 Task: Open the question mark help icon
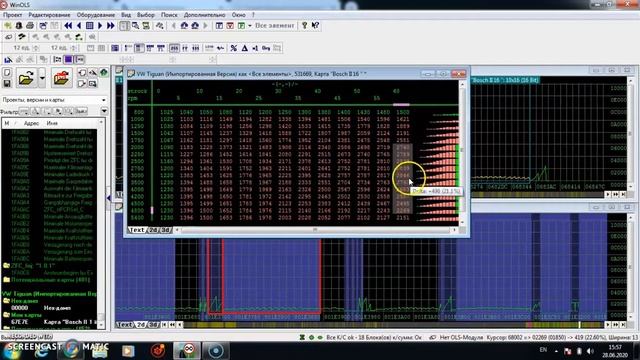point(304,26)
